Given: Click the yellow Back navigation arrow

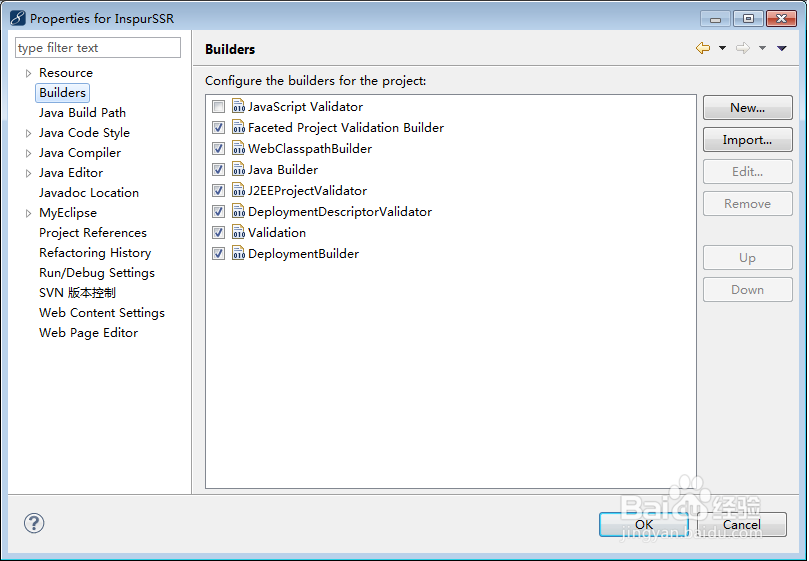Looking at the screenshot, I should [703, 48].
